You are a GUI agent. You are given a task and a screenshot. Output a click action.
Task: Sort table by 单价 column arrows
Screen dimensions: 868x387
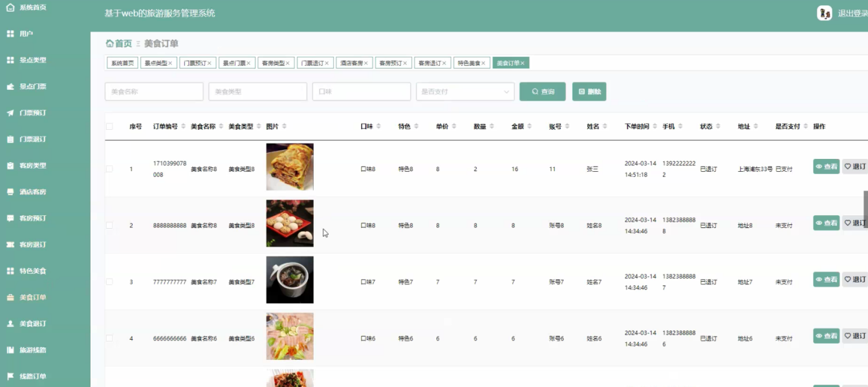pyautogui.click(x=454, y=127)
